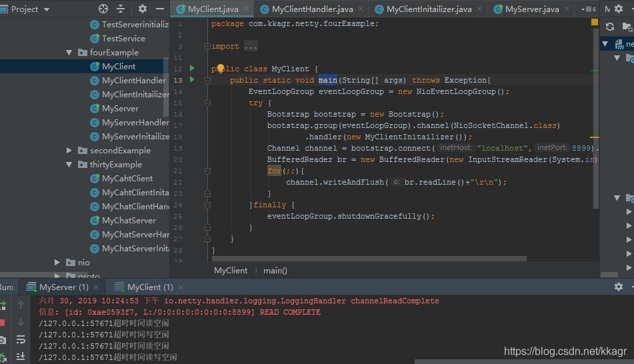634x364 pixels.
Task: Click the collapse all icon in Project panel
Action: [x=121, y=9]
